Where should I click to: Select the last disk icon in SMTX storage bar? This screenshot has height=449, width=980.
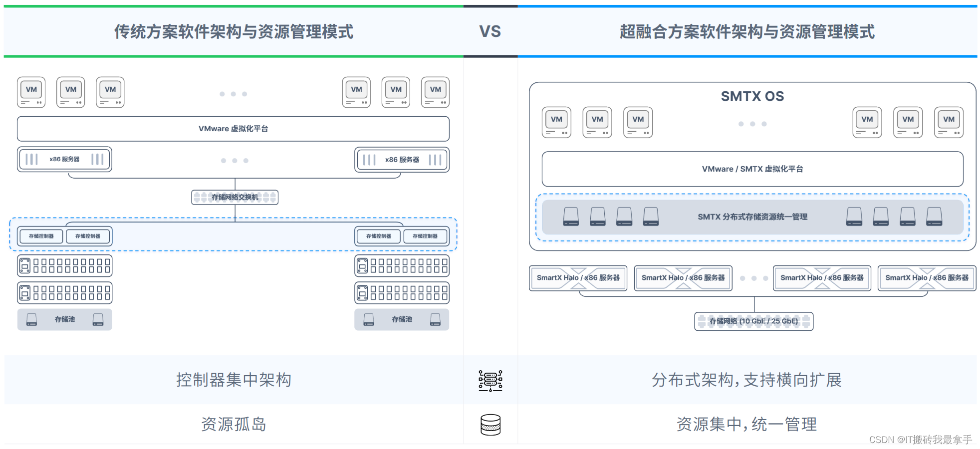[x=934, y=217]
